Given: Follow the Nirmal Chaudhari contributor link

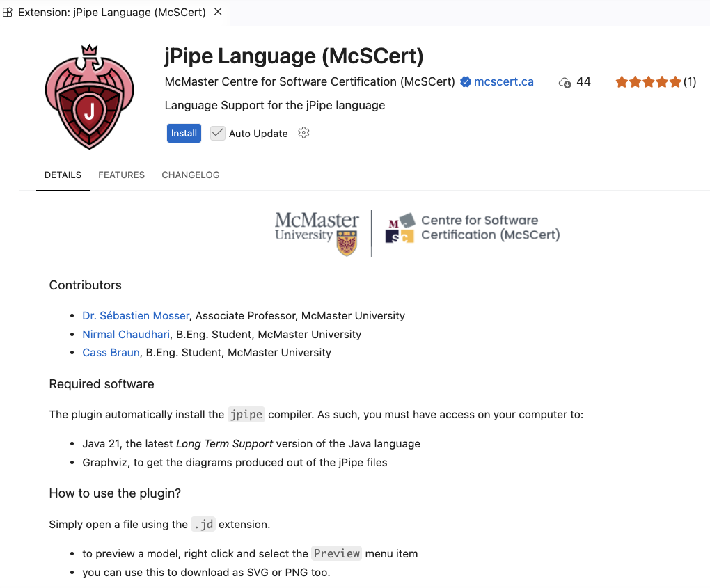Looking at the screenshot, I should 126,335.
